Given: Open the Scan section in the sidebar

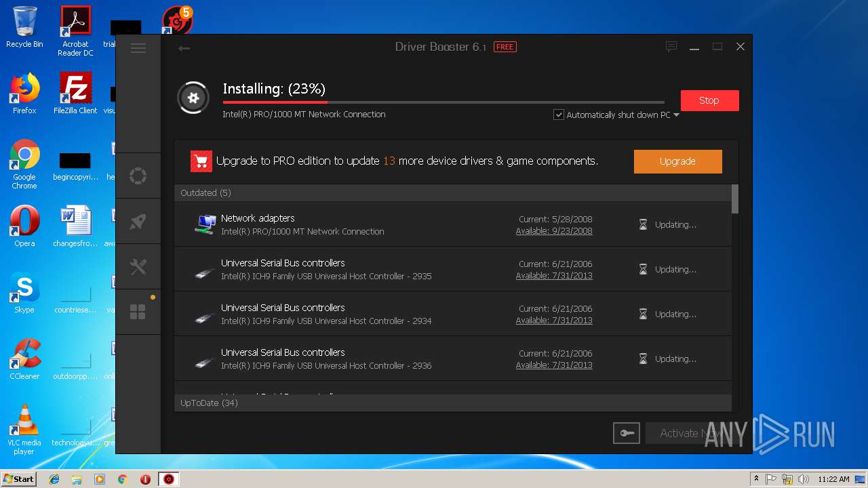Looking at the screenshot, I should (138, 176).
